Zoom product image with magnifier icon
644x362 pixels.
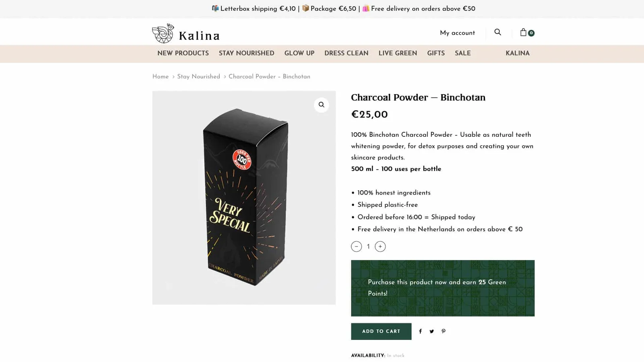click(x=321, y=105)
